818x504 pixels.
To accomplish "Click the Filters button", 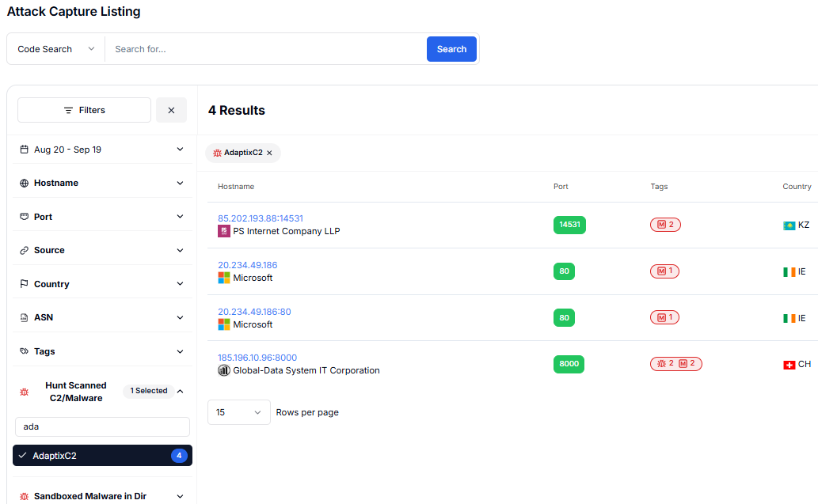I will pyautogui.click(x=84, y=110).
